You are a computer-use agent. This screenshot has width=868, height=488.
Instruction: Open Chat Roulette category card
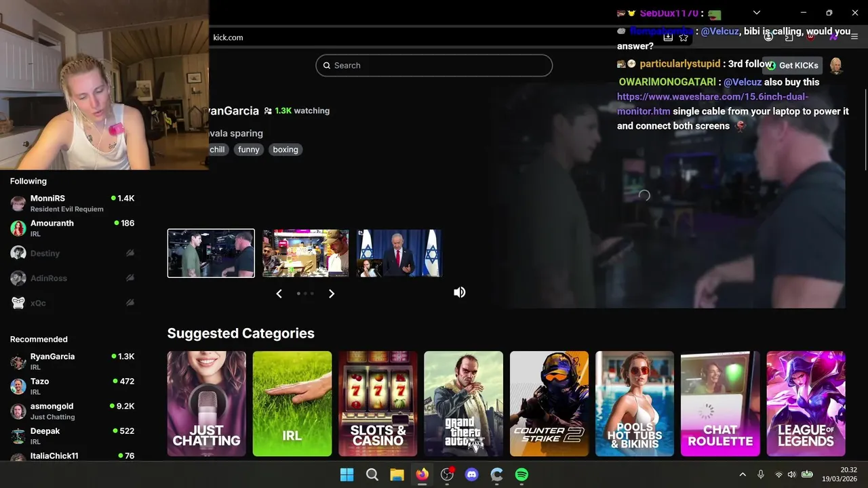[720, 404]
